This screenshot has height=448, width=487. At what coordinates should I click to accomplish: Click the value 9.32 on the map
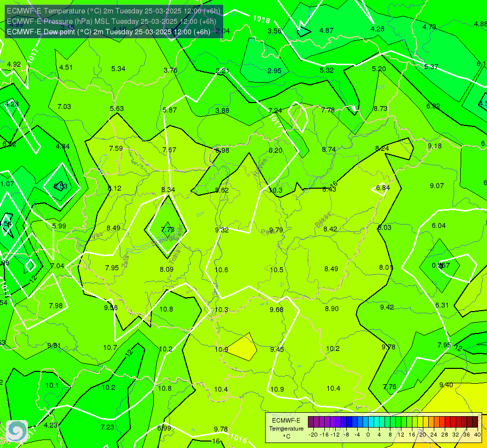click(222, 230)
